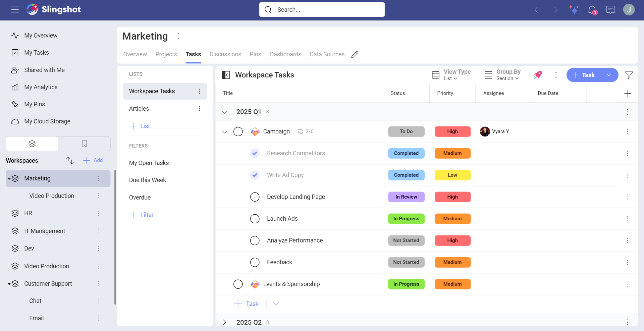Click the filter funnel icon
This screenshot has height=331, width=644.
coord(629,75)
